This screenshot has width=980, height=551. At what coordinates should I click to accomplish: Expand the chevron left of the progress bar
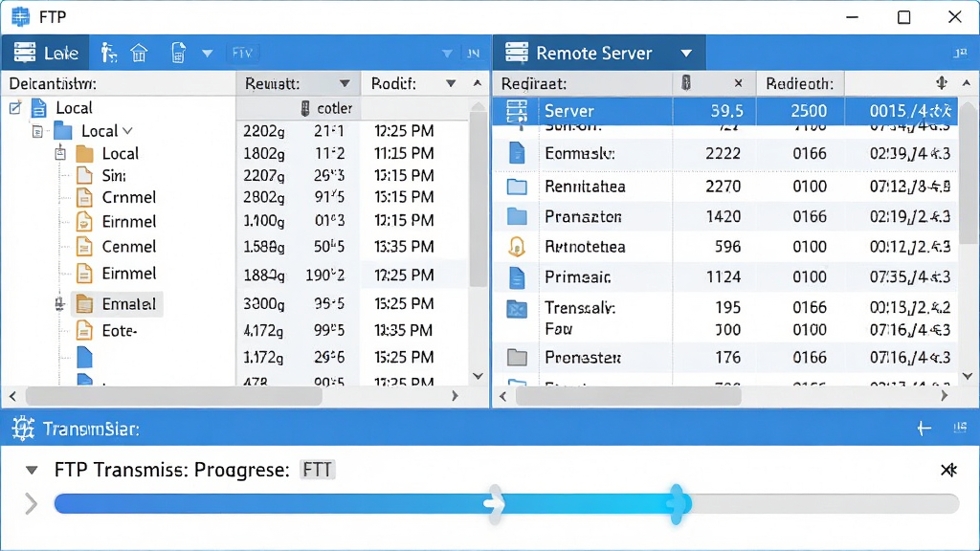(32, 503)
